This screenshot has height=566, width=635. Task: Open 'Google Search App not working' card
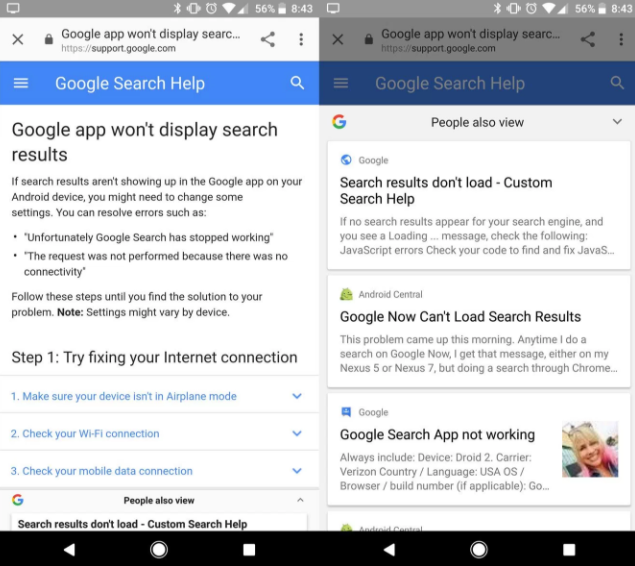point(479,449)
